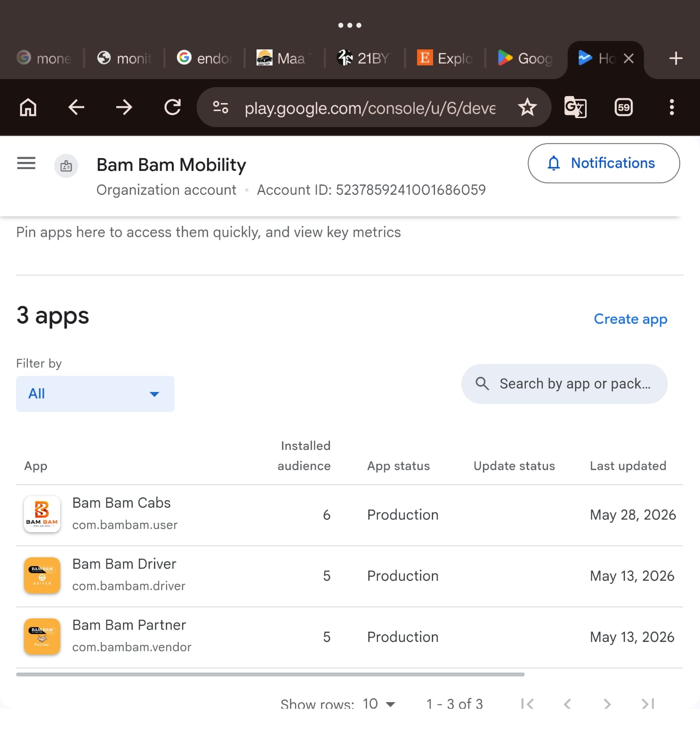Click the Create app link
This screenshot has width=700, height=753.
pos(630,319)
